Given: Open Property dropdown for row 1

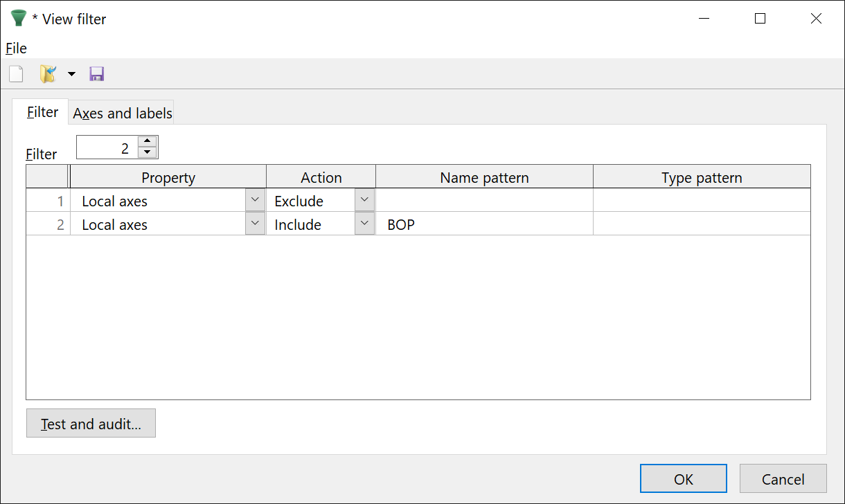Looking at the screenshot, I should [x=255, y=201].
